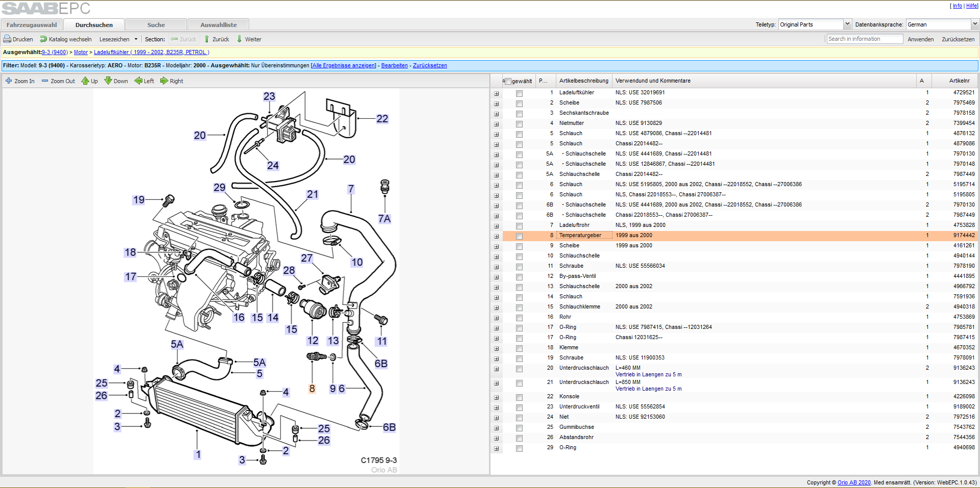The image size is (980, 488).
Task: Click the Alle Ergebnisse anzeigen link
Action: 344,66
